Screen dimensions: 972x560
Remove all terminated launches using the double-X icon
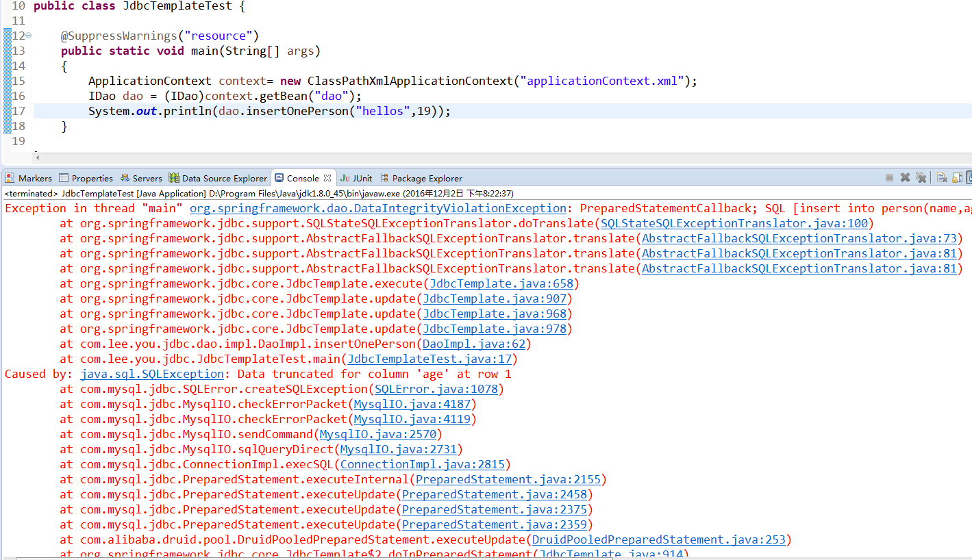(x=921, y=177)
